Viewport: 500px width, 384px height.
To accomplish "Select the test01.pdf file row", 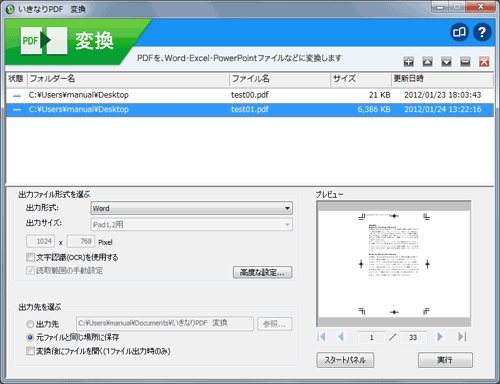I will click(x=250, y=110).
